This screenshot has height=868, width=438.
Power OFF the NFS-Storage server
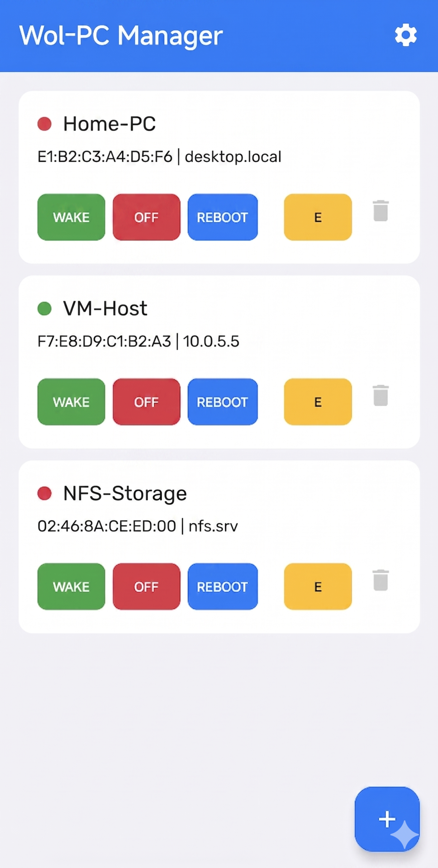(146, 587)
